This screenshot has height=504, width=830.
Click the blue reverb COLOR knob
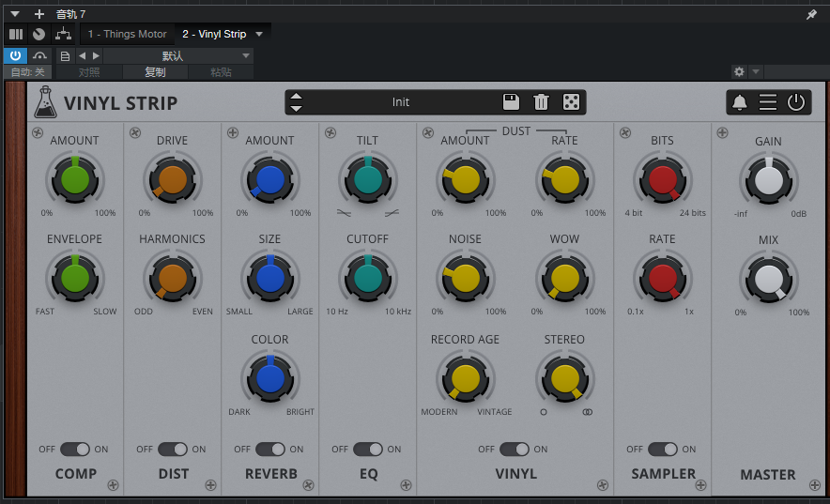coord(270,378)
